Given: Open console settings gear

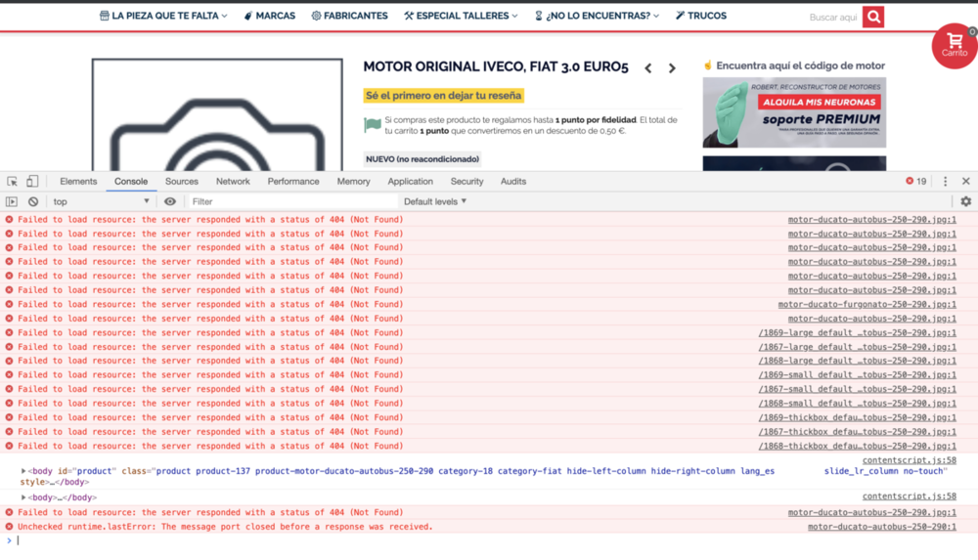Looking at the screenshot, I should [965, 201].
